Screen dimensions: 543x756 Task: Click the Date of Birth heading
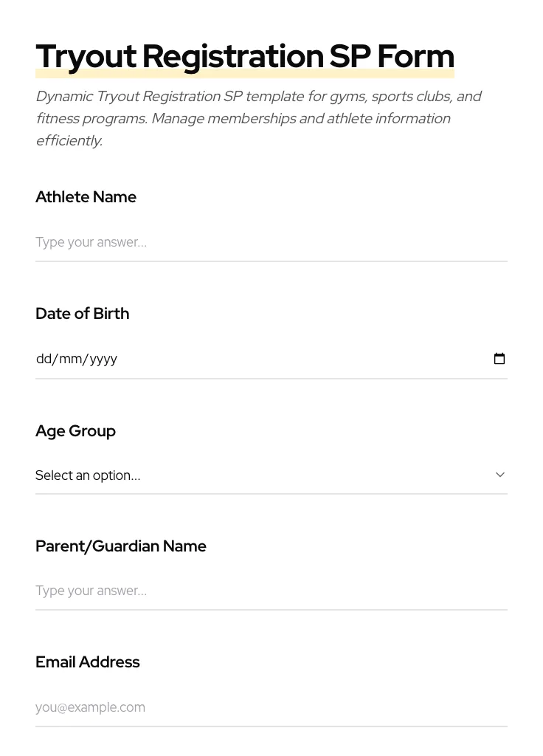82,313
